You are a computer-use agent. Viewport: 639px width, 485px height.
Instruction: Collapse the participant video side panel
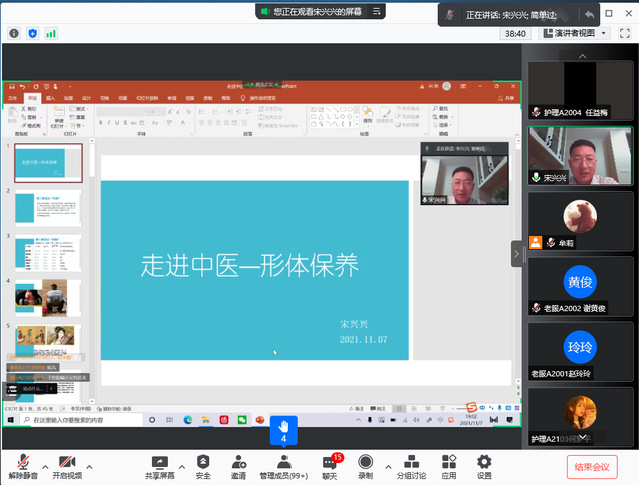pos(517,254)
